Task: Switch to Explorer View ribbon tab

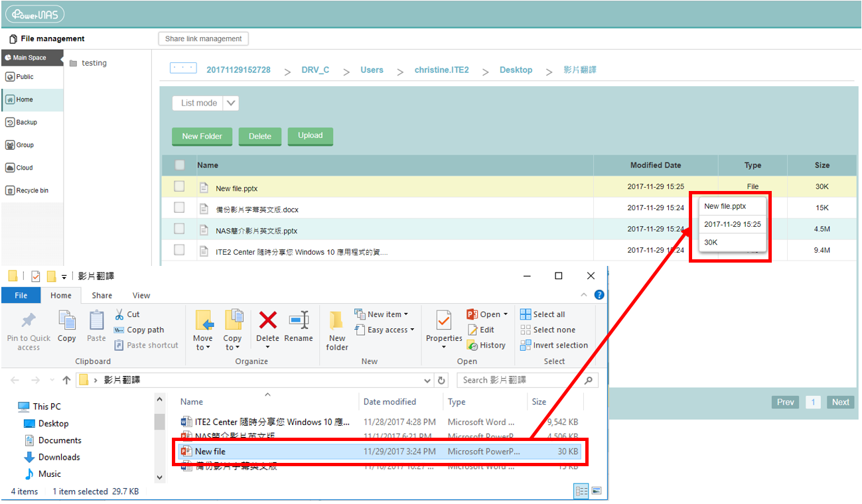Action: (x=141, y=295)
